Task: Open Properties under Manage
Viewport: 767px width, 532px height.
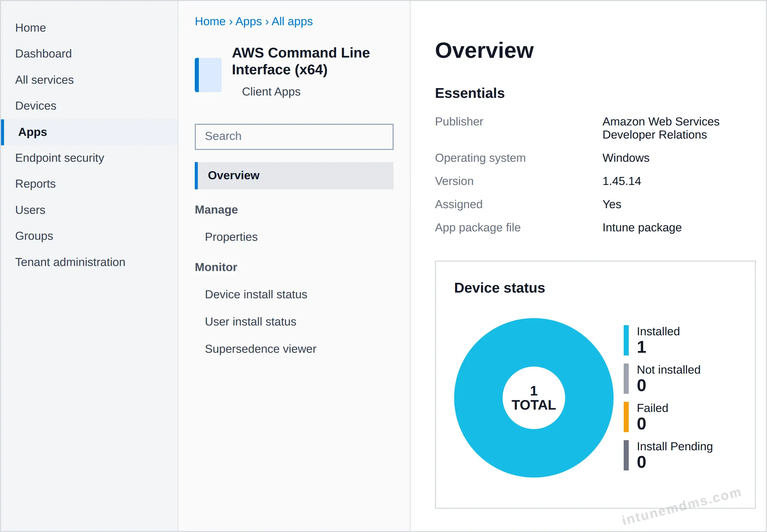Action: 231,237
